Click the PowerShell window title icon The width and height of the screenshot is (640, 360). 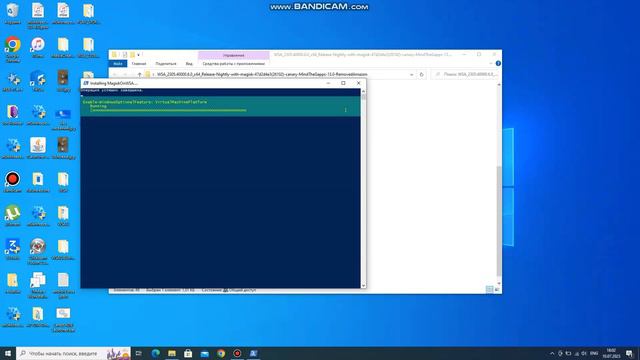[86, 83]
